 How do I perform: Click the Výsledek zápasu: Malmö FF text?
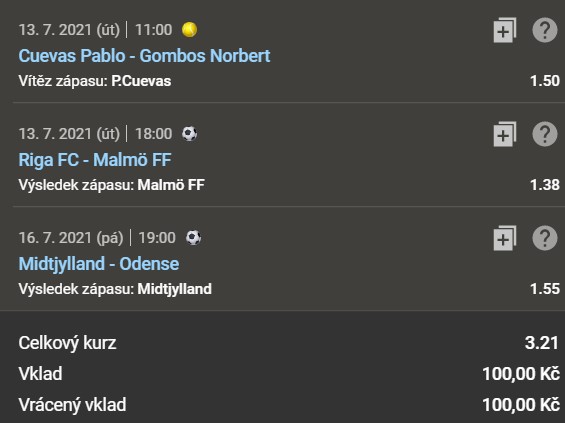tap(112, 185)
